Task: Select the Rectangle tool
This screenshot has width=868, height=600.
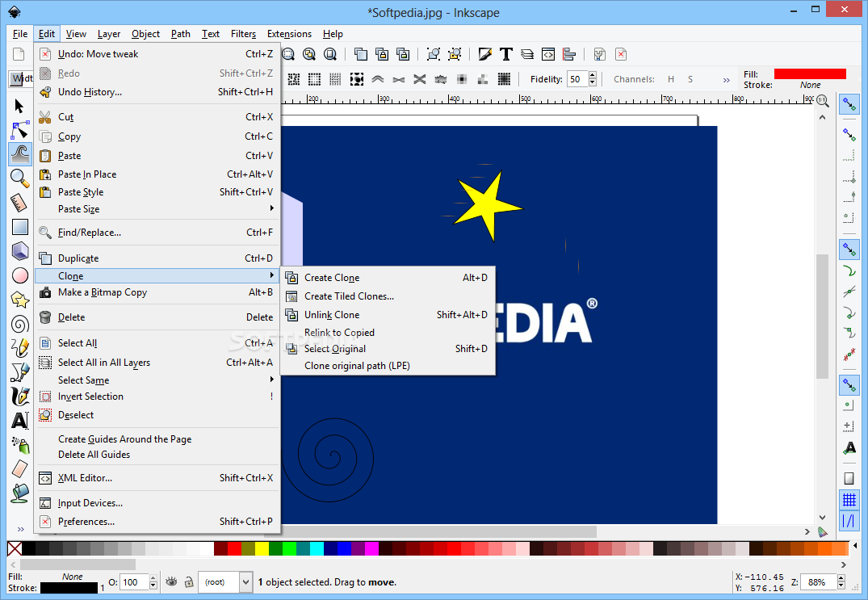Action: [x=19, y=227]
